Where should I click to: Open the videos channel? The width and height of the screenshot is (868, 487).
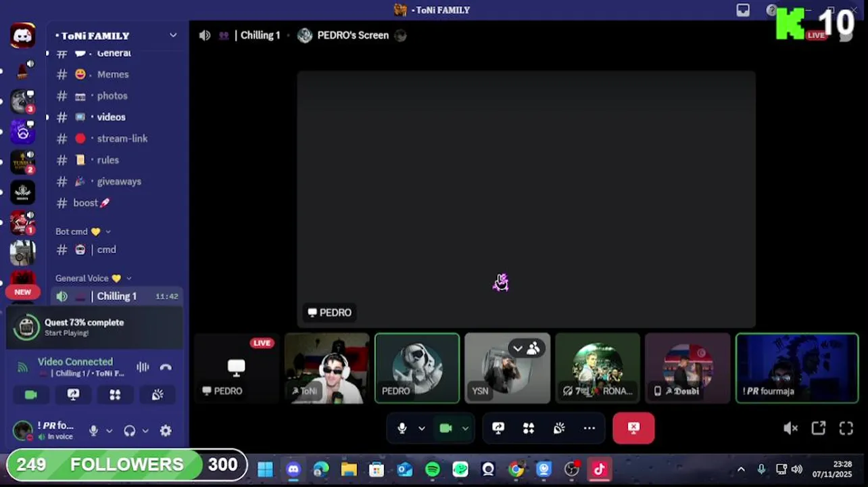[x=116, y=117]
